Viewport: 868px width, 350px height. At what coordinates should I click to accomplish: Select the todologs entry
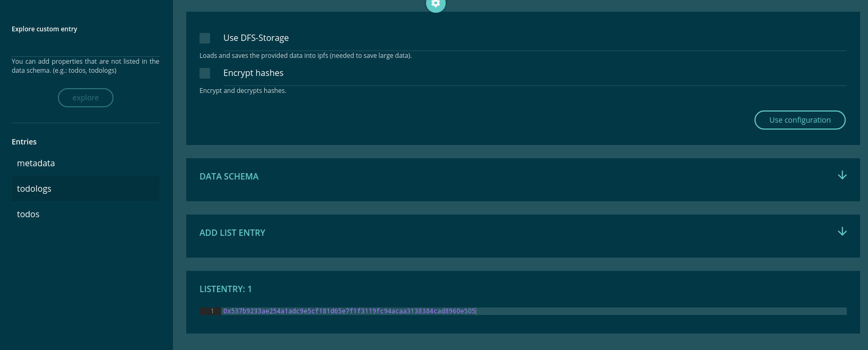[85, 189]
